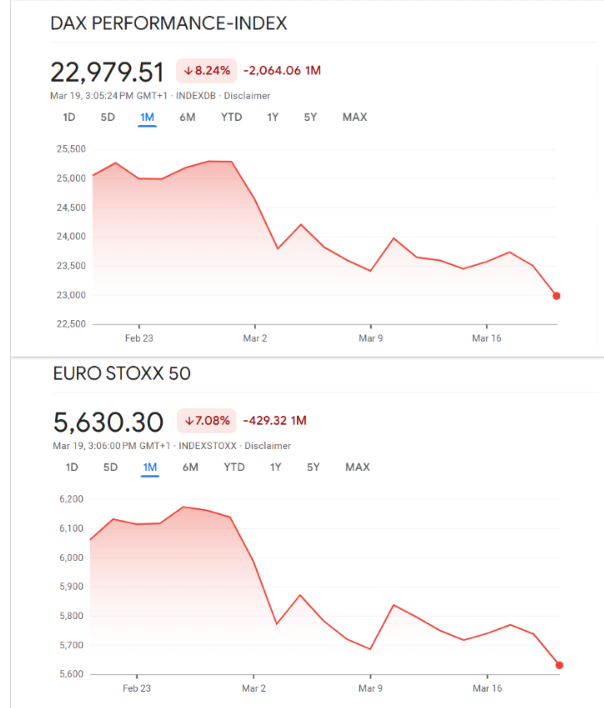Open the Disclaimer link under DAX price
Screen dimensions: 604x708
click(x=247, y=96)
